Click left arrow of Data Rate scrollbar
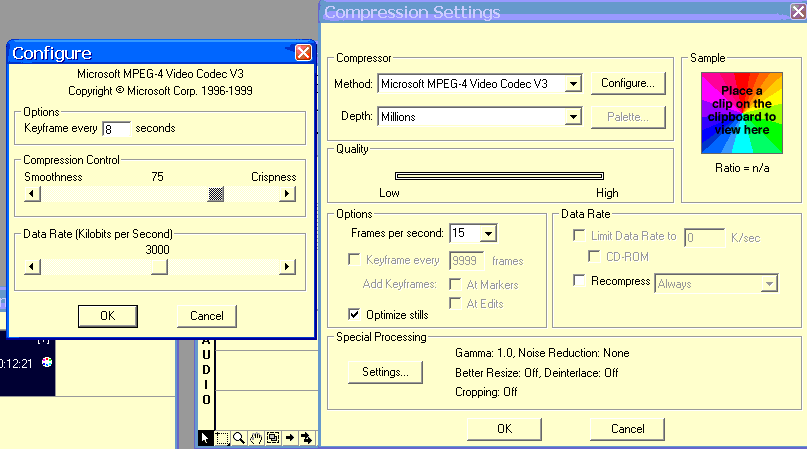 coord(32,267)
